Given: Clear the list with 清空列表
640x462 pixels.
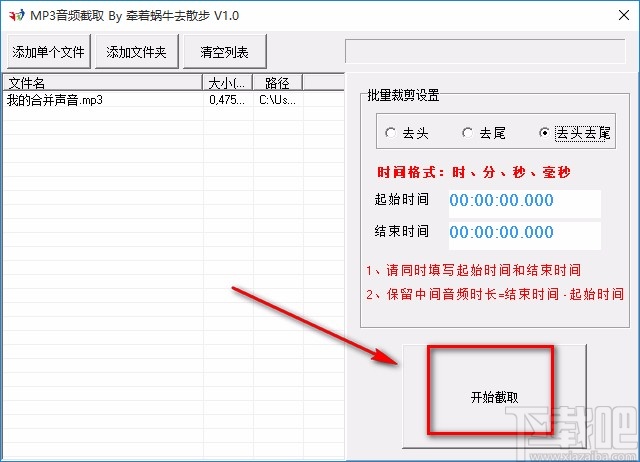Looking at the screenshot, I should 224,52.
